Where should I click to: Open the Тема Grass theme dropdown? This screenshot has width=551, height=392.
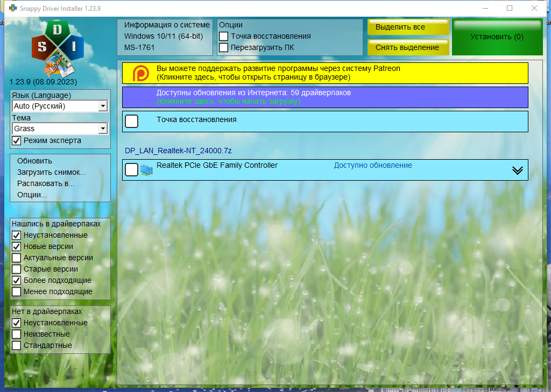pos(60,129)
